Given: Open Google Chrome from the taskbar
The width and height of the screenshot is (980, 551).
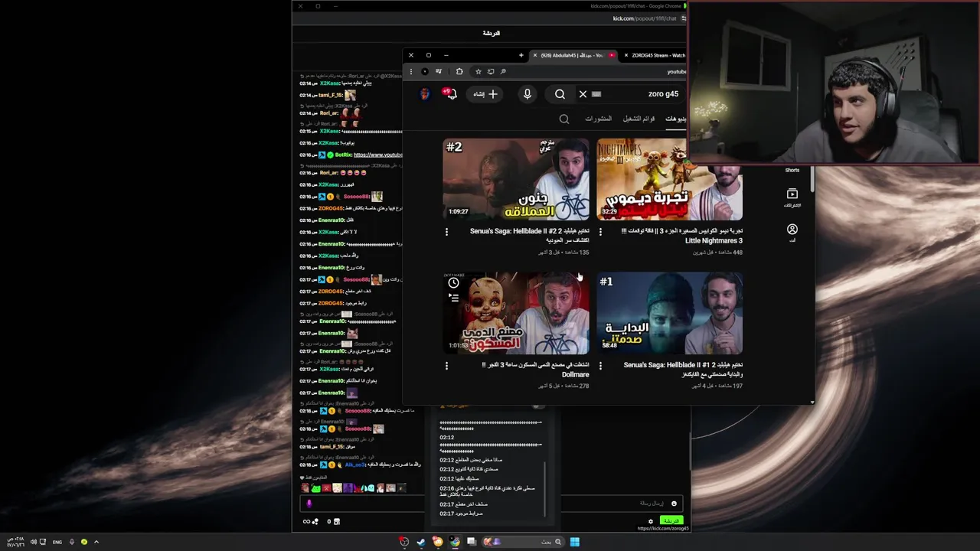Looking at the screenshot, I should click(455, 542).
